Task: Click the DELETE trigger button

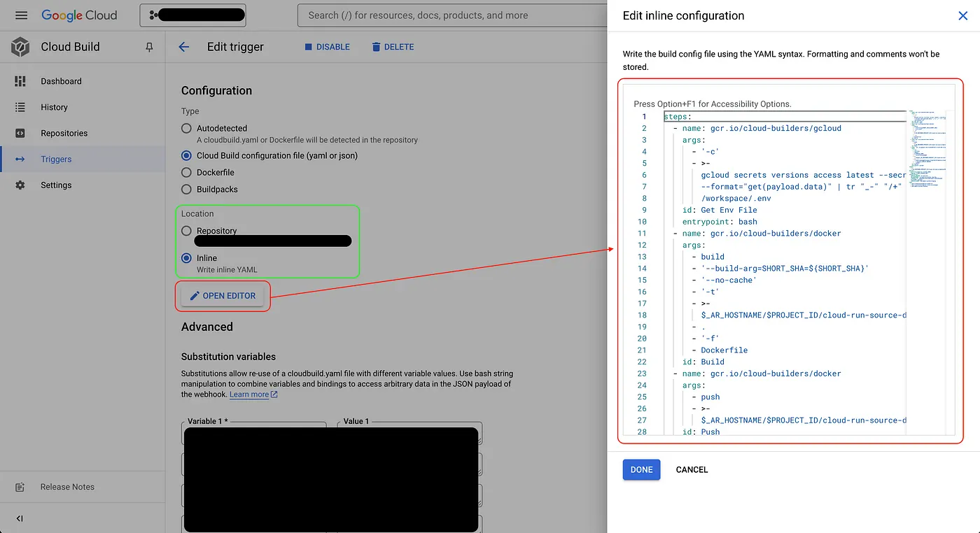Action: [x=393, y=47]
